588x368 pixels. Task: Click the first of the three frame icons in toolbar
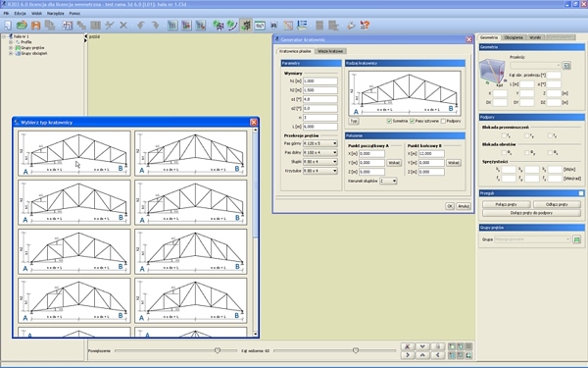172,26
